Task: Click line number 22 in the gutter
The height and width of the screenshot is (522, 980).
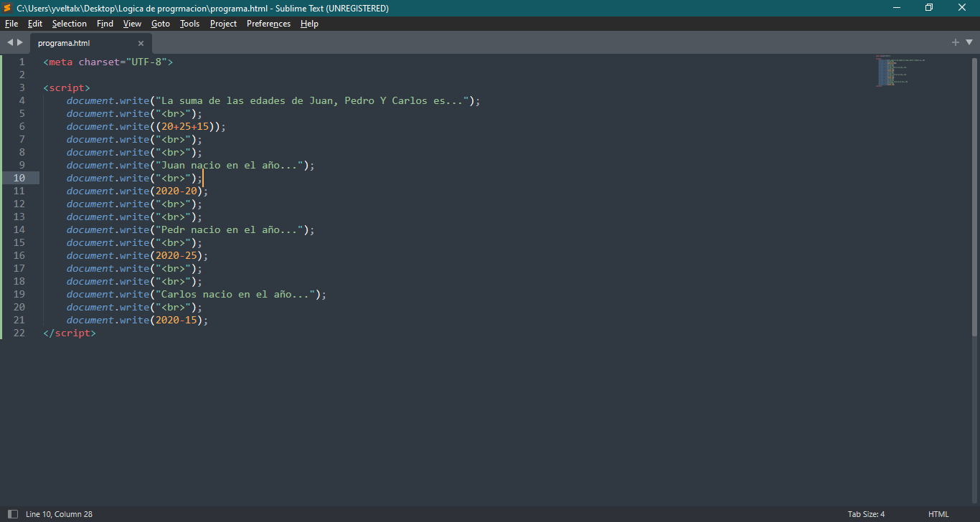Action: point(19,333)
